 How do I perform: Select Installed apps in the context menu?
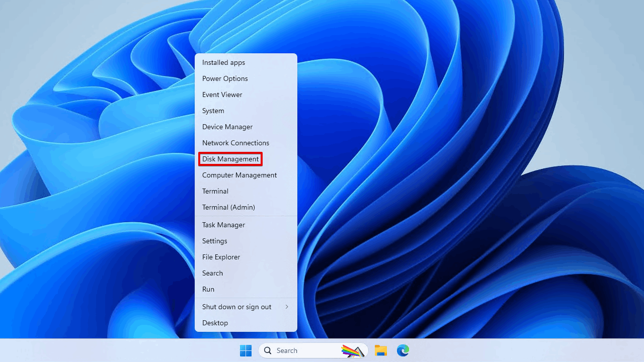(x=223, y=62)
